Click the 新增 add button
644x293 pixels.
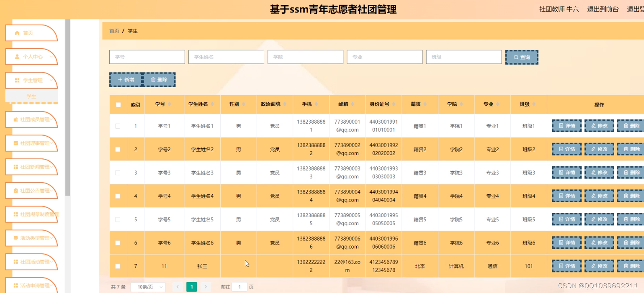(x=126, y=80)
